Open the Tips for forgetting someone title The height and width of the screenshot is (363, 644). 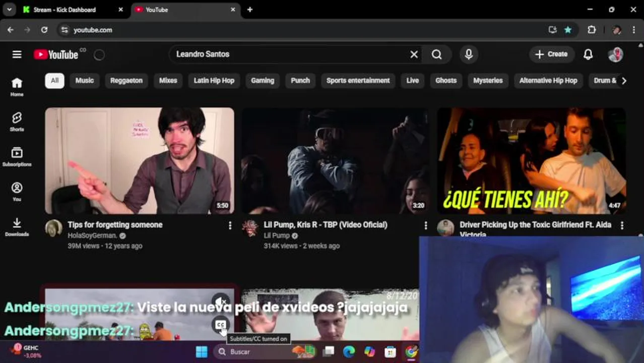115,225
